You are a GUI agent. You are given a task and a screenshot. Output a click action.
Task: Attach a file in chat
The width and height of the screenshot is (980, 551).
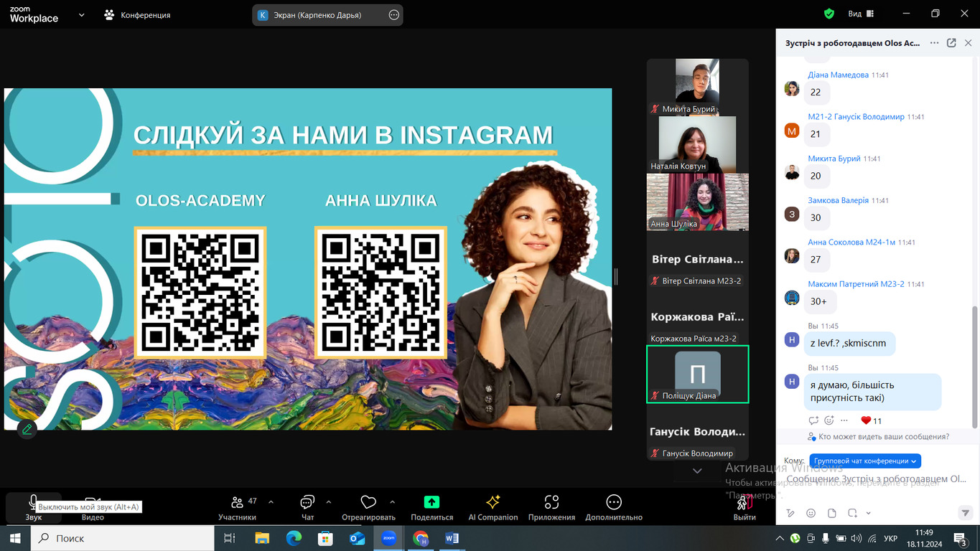pos(831,513)
